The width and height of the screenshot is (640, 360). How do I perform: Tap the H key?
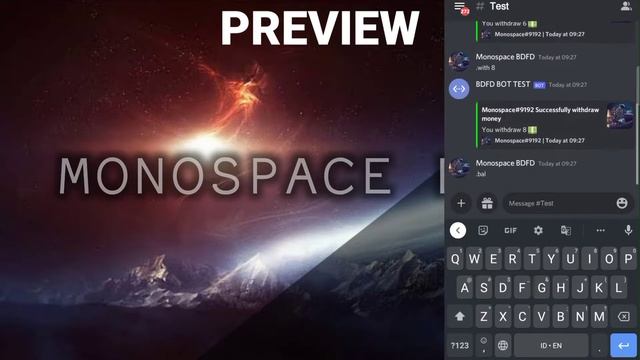[x=561, y=287]
